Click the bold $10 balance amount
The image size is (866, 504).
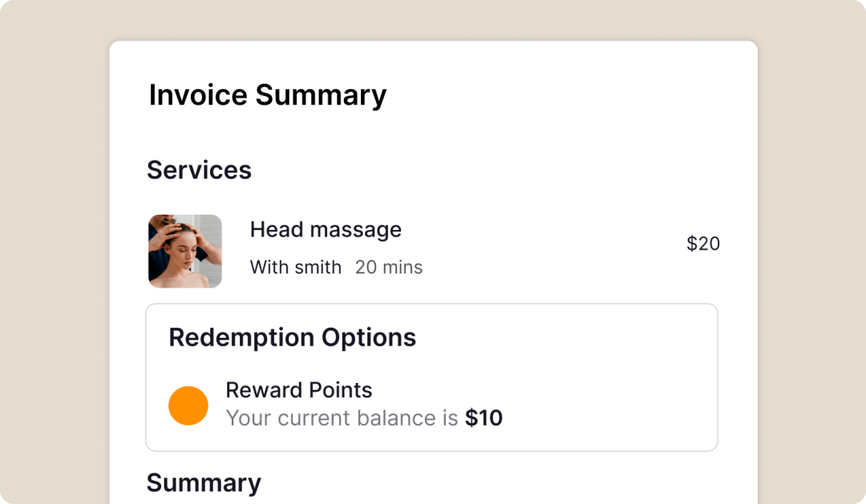(484, 418)
